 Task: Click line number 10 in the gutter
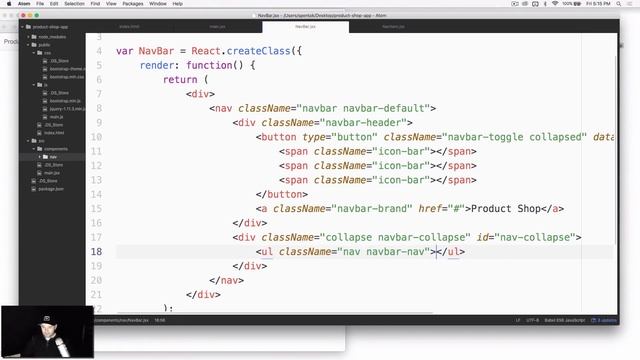tap(96, 137)
